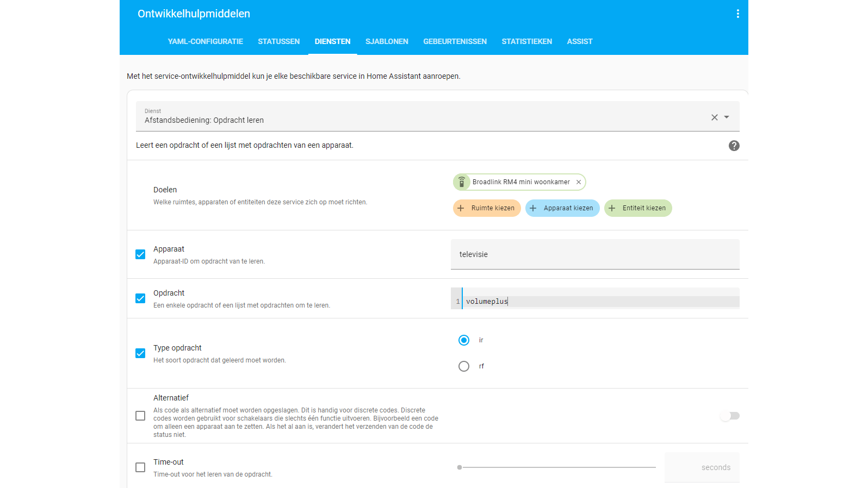
Task: Go to the Sjablonen tab
Action: click(387, 41)
